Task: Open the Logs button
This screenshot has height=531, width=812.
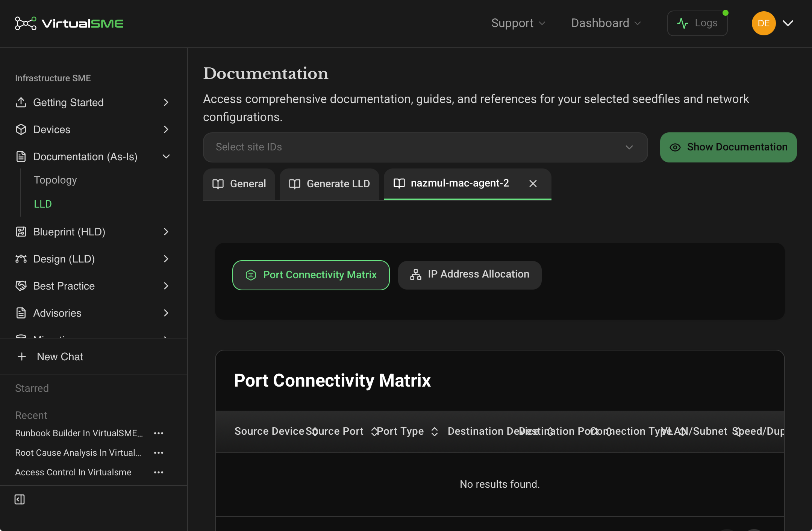Action: 697,23
